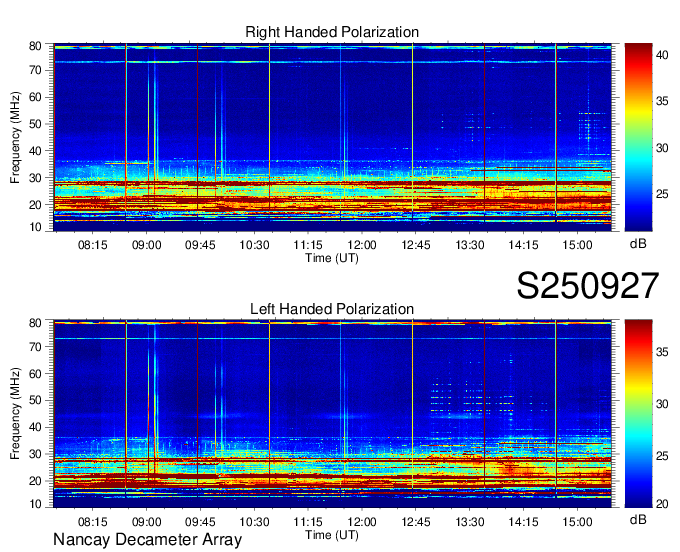Click the dB unit label below upper colorbar
Image resolution: width=680 pixels, height=552 pixels.
pos(637,243)
